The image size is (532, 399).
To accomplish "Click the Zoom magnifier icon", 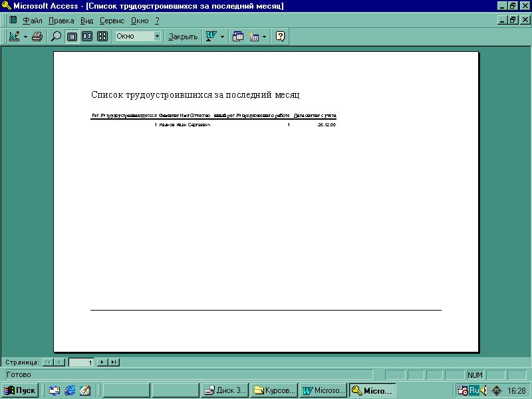I will point(57,37).
